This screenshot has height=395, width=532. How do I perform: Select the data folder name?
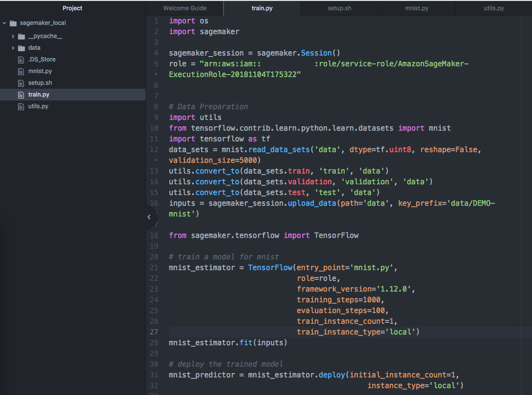(34, 48)
